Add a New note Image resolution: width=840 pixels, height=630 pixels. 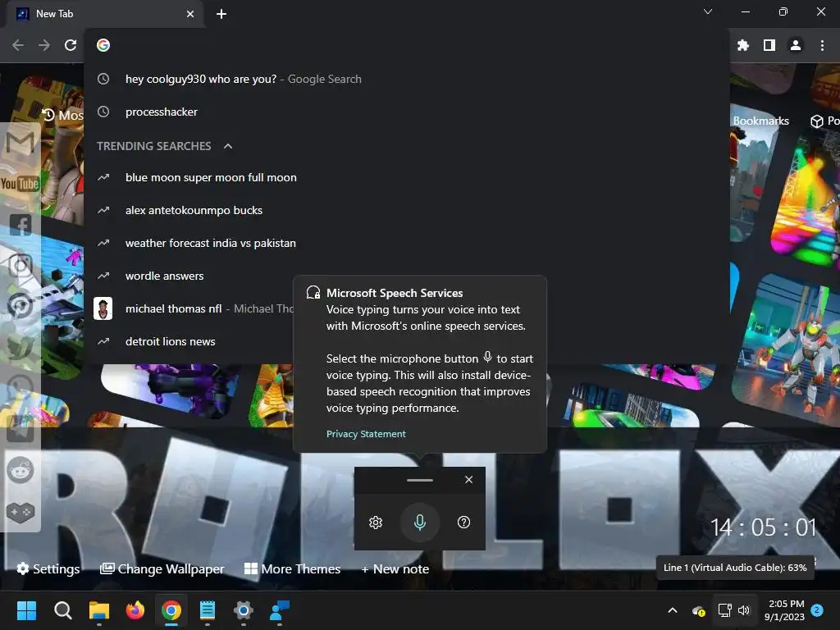pyautogui.click(x=395, y=569)
